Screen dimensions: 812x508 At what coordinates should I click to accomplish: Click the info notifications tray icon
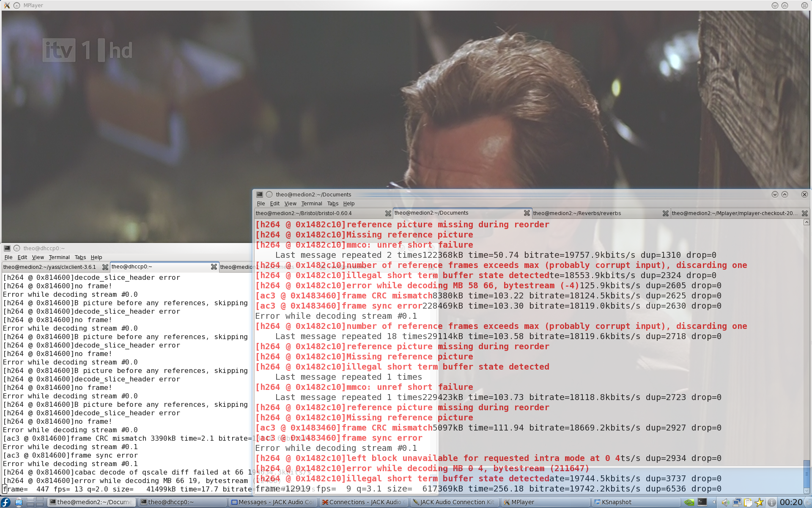tap(771, 502)
